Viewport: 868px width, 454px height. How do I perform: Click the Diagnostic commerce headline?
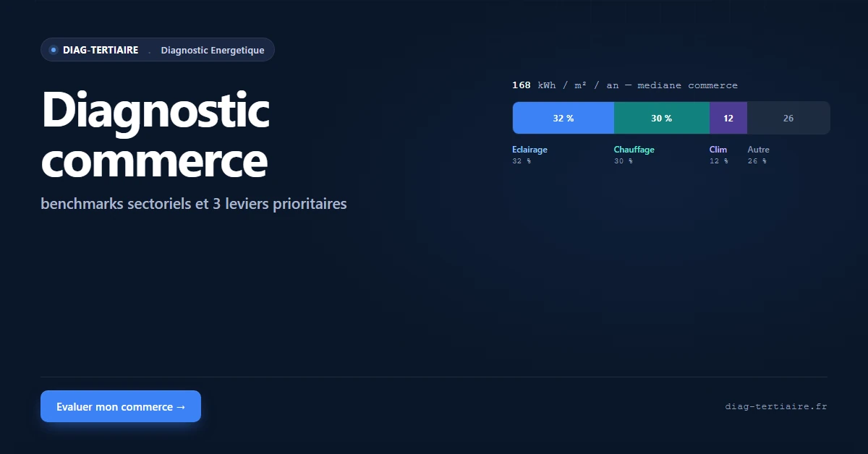(x=156, y=135)
